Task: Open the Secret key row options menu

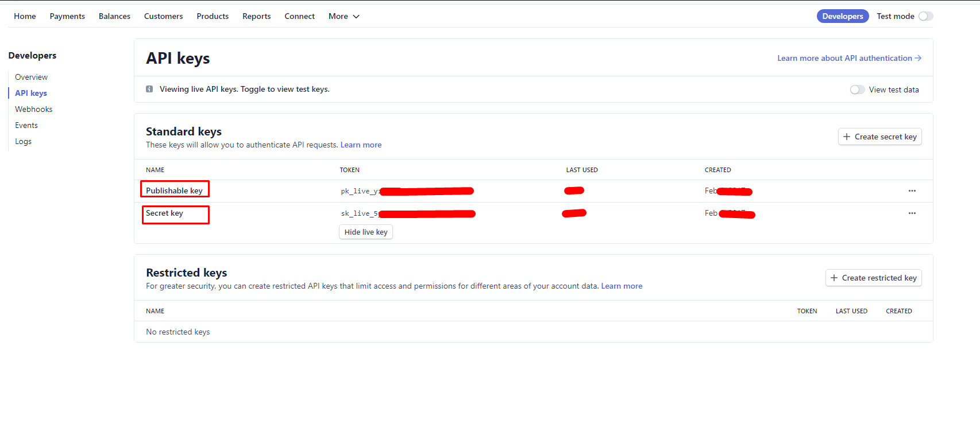Action: 912,213
